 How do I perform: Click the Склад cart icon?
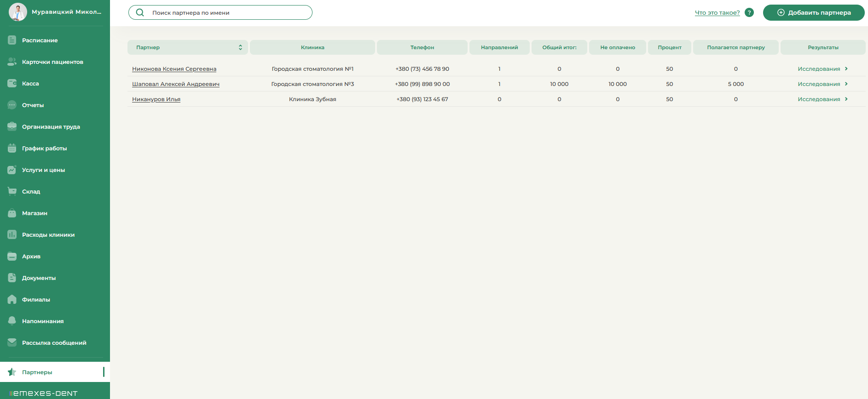(x=12, y=191)
